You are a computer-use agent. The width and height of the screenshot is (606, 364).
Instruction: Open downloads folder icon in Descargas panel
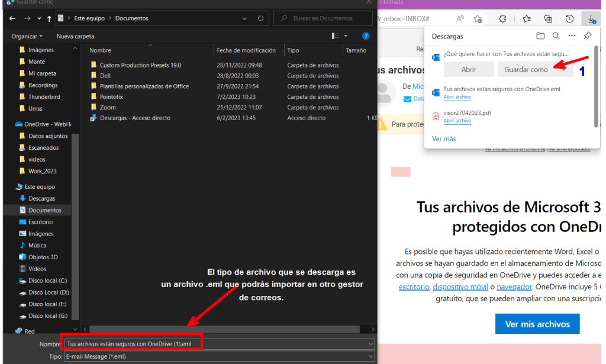point(540,36)
